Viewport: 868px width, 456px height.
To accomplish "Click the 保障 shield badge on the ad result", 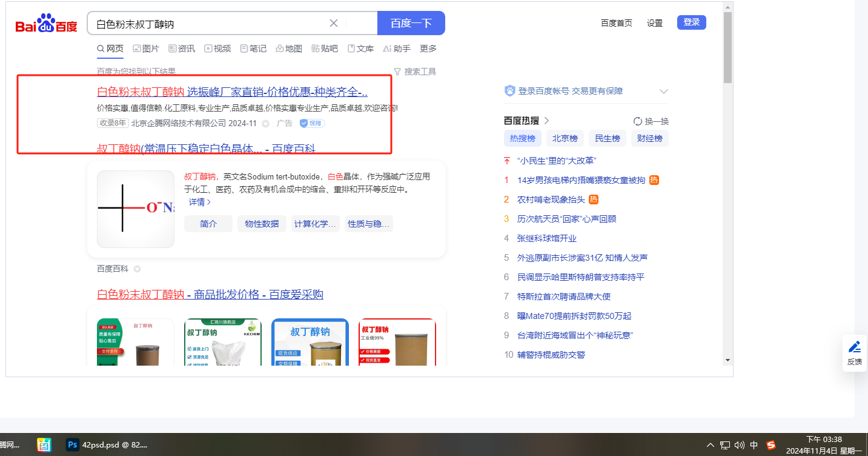I will 312,123.
